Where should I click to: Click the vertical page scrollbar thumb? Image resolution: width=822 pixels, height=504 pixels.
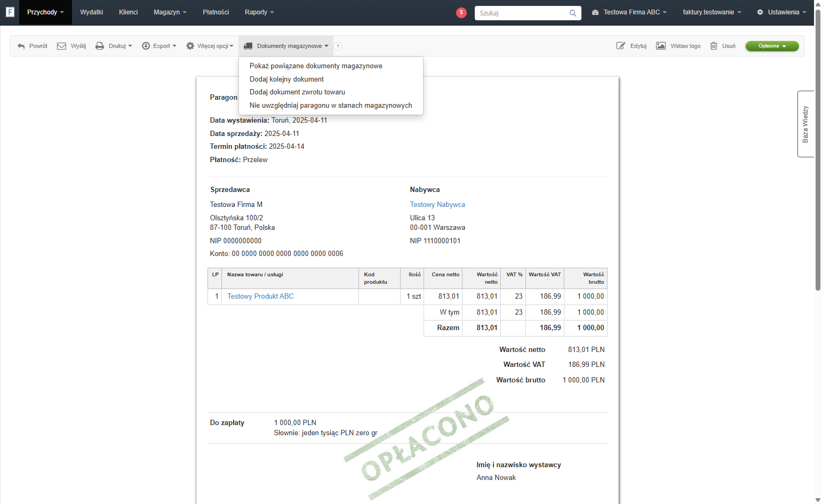click(818, 149)
